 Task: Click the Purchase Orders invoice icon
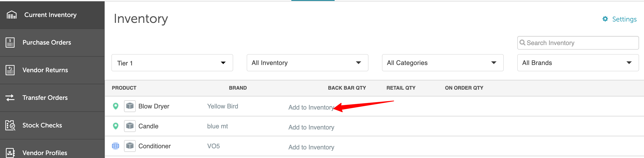(10, 42)
